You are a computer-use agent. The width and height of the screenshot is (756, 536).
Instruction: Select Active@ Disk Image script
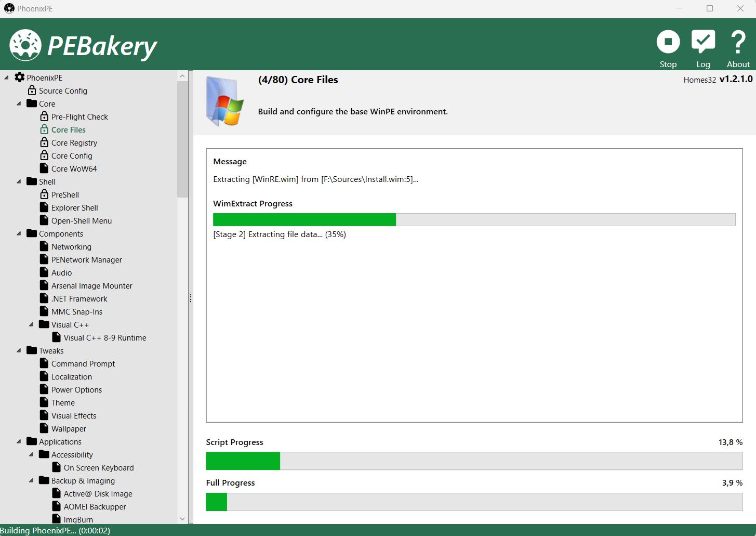(x=98, y=493)
